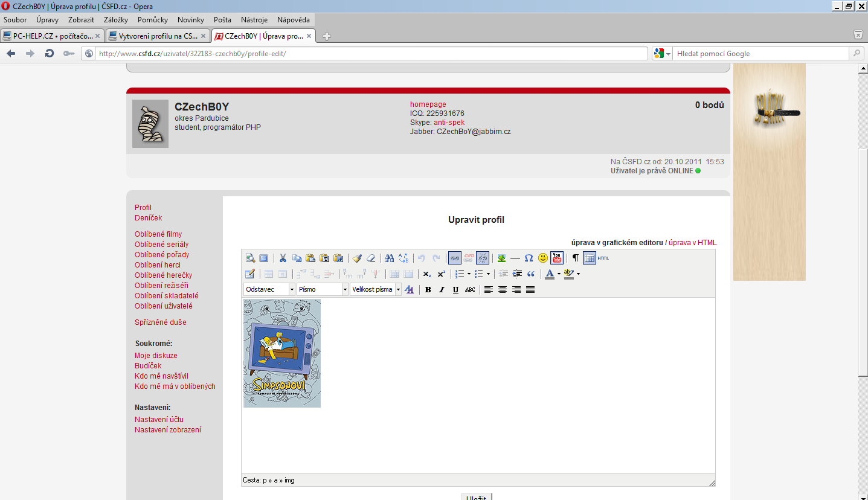The width and height of the screenshot is (868, 500).
Task: Open the font style icon beside Velikost písma
Action: pos(410,289)
